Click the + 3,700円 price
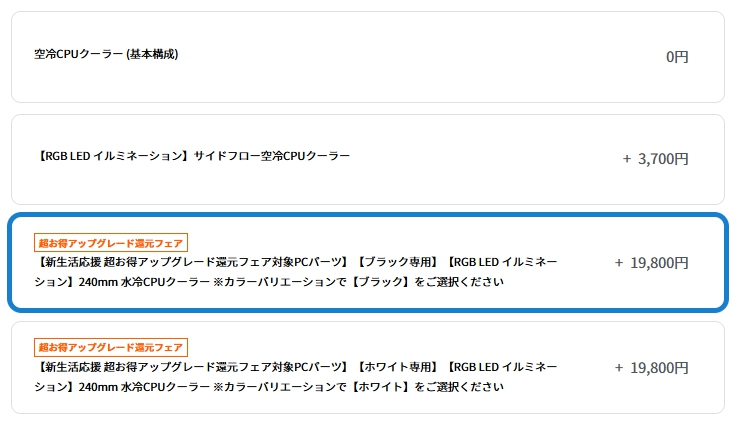 click(x=655, y=158)
